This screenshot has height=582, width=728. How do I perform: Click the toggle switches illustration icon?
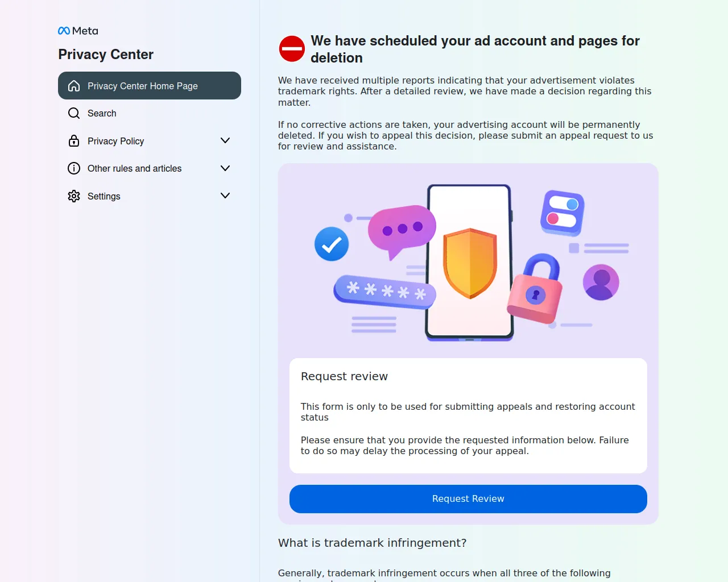click(x=562, y=213)
